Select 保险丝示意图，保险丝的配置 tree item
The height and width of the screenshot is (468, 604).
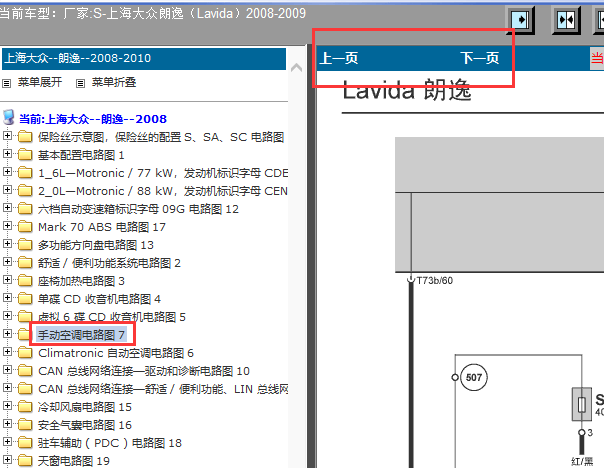161,137
